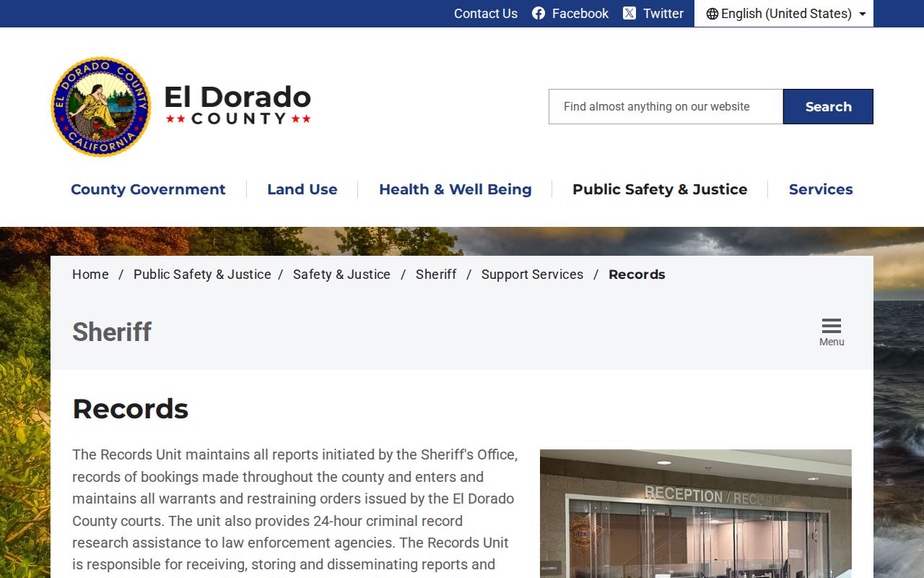The width and height of the screenshot is (924, 578).
Task: Open the Land Use menu
Action: (302, 189)
